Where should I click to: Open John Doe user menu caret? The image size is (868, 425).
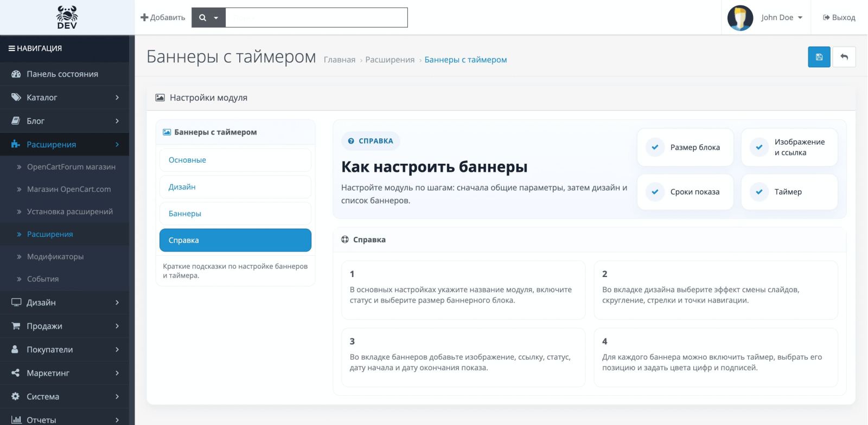click(x=800, y=17)
